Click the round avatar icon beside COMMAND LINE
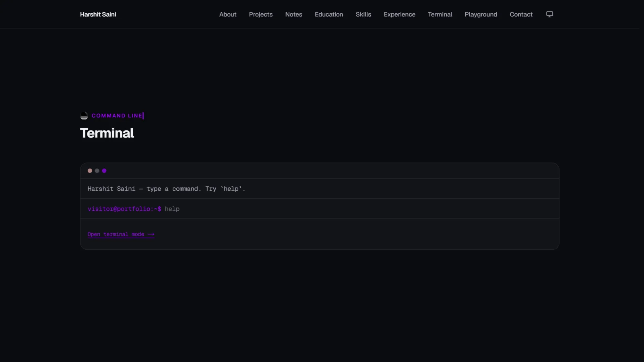Image resolution: width=644 pixels, height=362 pixels. pyautogui.click(x=84, y=116)
